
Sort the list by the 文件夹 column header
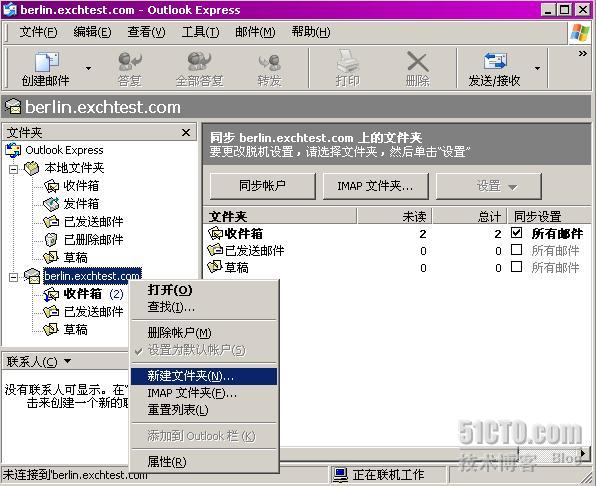pos(281,216)
